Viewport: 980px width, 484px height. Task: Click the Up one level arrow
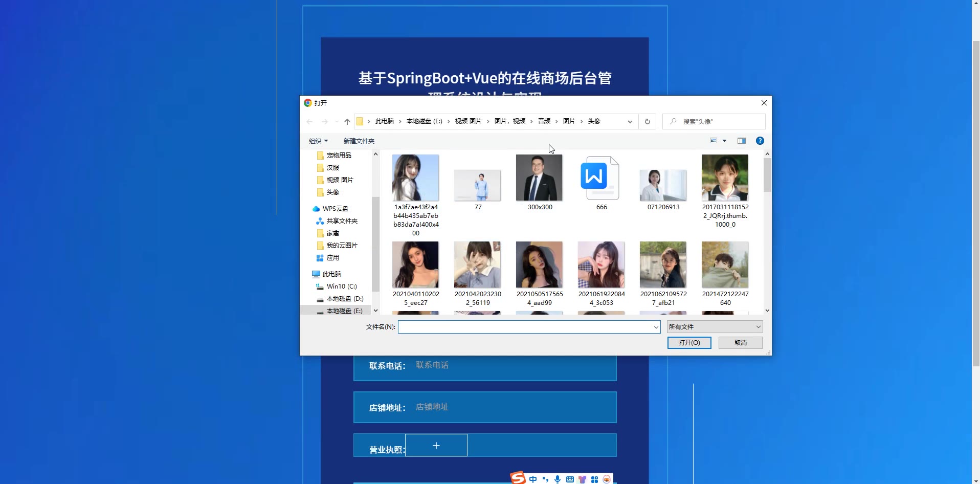[x=347, y=122]
